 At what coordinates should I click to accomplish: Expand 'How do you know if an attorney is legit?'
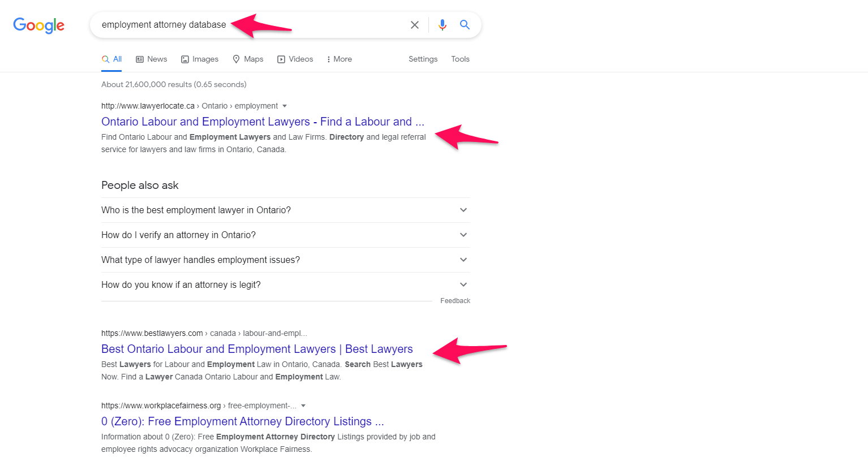(x=463, y=284)
